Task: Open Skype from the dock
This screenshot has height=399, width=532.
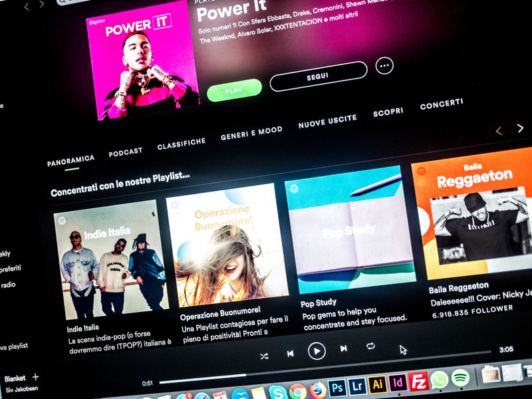Action: pos(277,392)
